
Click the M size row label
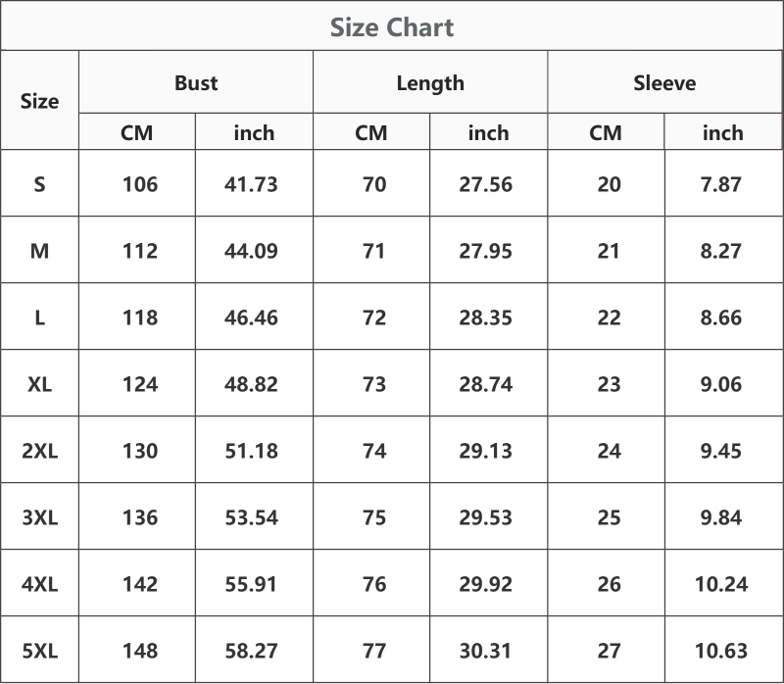[39, 251]
